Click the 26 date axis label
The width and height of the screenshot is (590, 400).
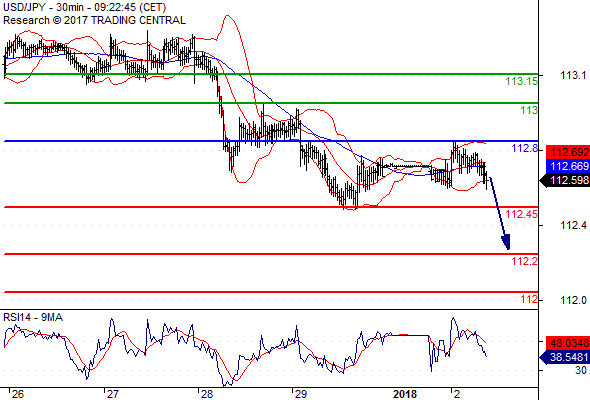tap(18, 394)
